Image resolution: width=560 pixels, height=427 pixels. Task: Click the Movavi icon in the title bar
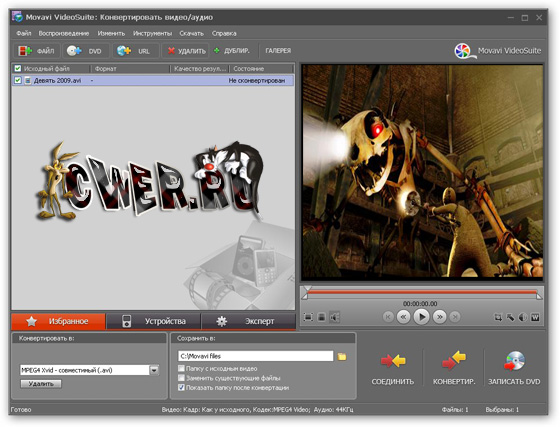[x=17, y=17]
